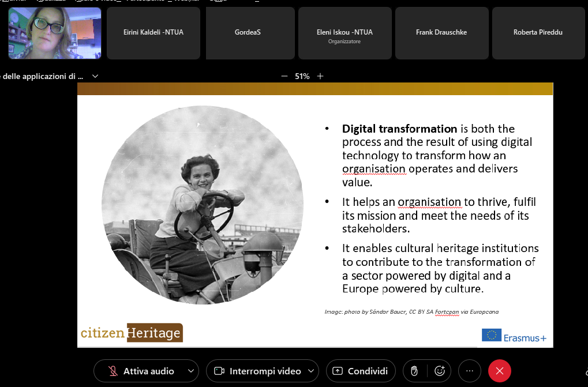
Task: Click the Erasmus+ logo on the slide
Action: click(x=514, y=336)
